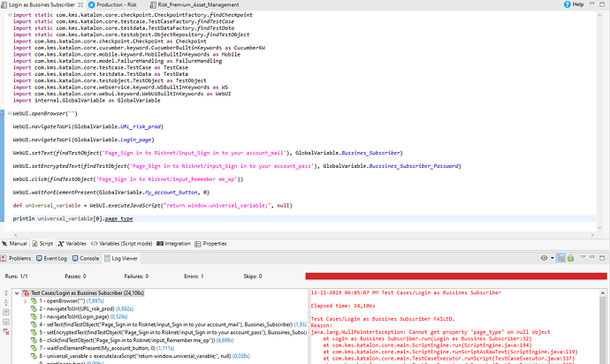Click the Console tab icon
Image resolution: width=610 pixels, height=364 pixels.
click(75, 258)
